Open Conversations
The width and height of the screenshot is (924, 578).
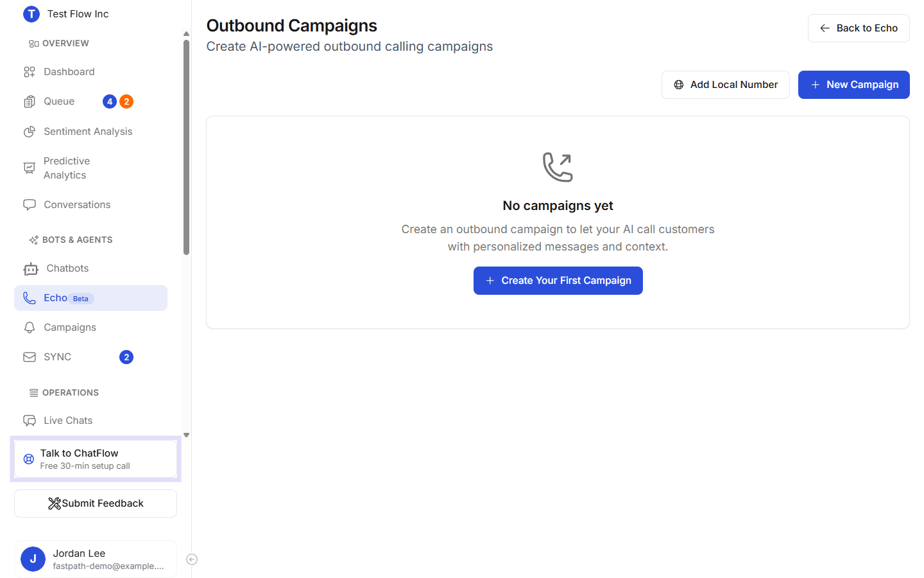pyautogui.click(x=90, y=205)
